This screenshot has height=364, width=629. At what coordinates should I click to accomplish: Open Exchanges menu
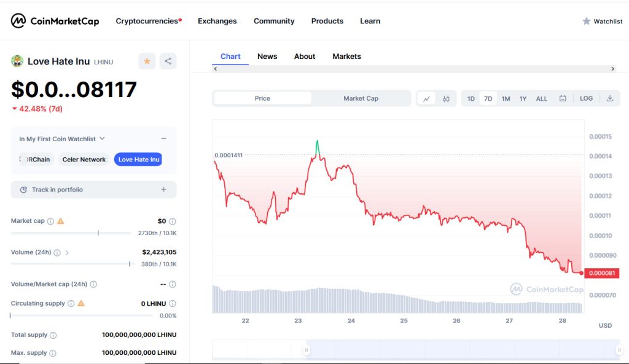click(x=217, y=21)
